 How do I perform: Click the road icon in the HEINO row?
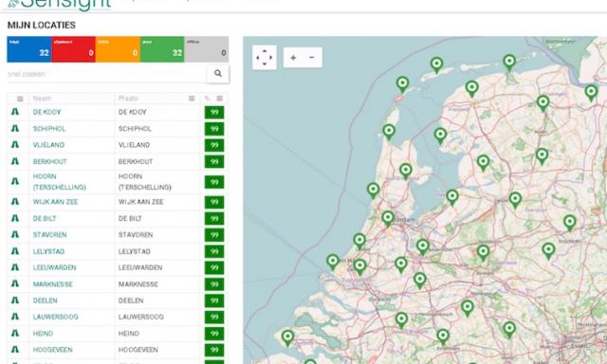tap(15, 333)
